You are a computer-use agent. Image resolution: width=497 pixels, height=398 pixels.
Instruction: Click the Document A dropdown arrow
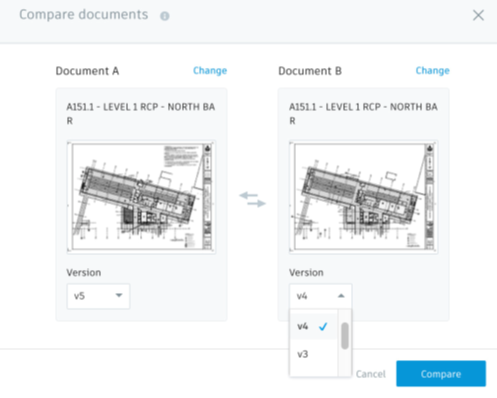[119, 295]
